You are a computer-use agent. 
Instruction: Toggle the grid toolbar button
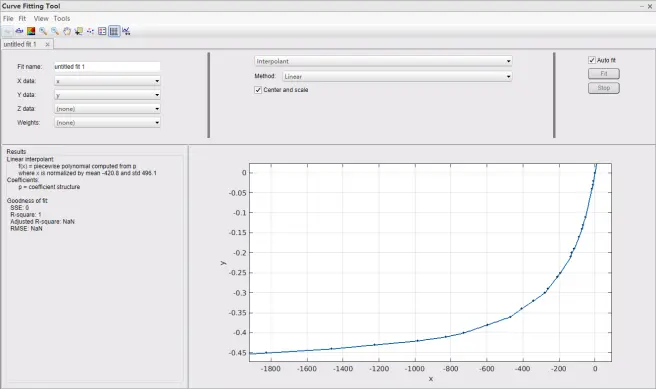114,31
